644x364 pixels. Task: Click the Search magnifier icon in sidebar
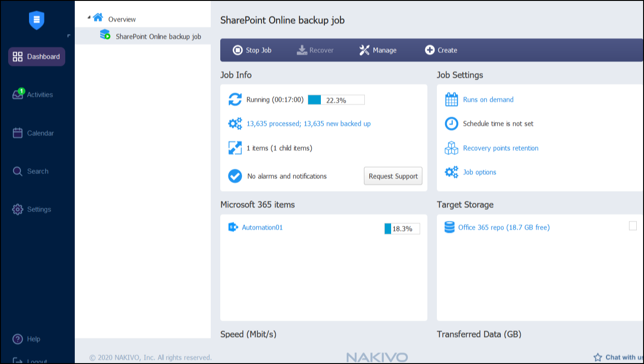(18, 171)
